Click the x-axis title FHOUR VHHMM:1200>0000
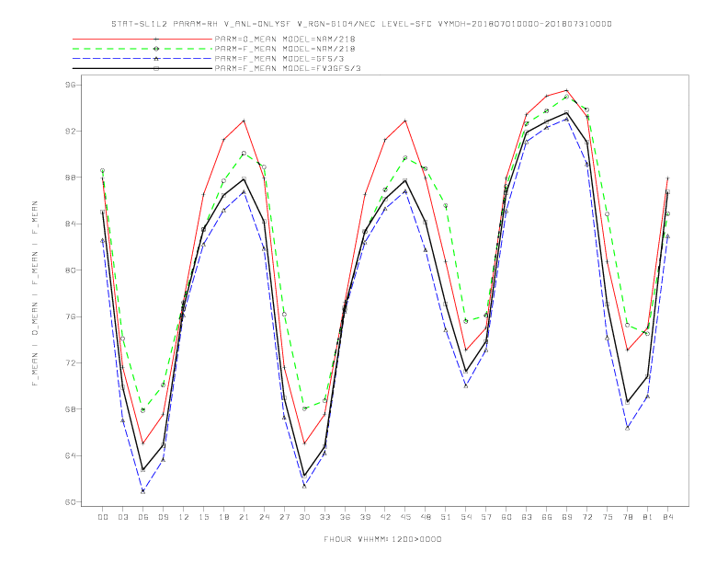728x563 pixels. tap(382, 539)
